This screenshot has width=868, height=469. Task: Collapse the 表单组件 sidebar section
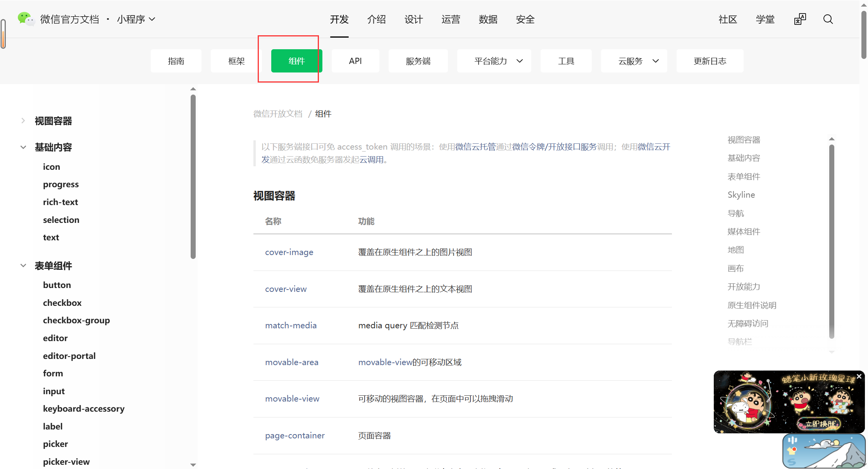[23, 266]
